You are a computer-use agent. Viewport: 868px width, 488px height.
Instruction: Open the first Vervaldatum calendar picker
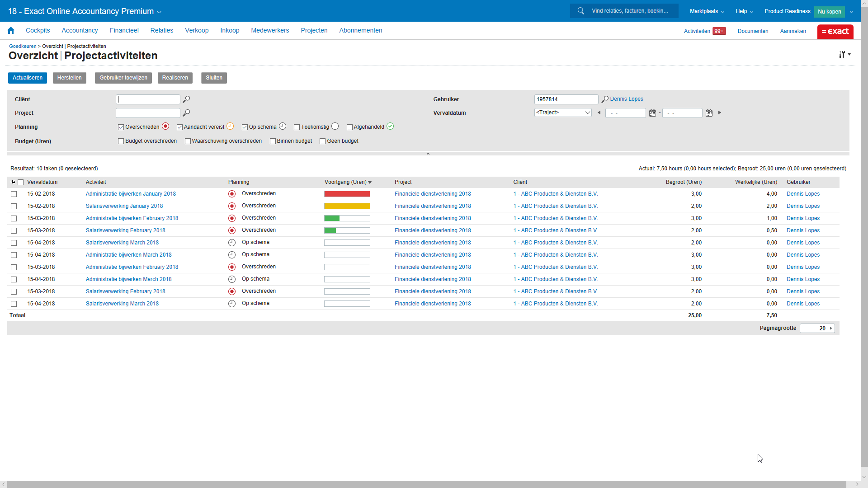[652, 113]
